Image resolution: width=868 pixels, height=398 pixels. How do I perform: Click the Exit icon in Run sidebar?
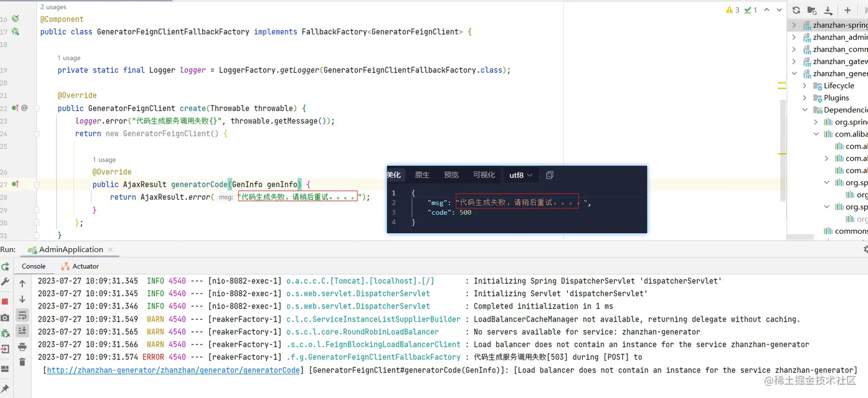(x=5, y=349)
